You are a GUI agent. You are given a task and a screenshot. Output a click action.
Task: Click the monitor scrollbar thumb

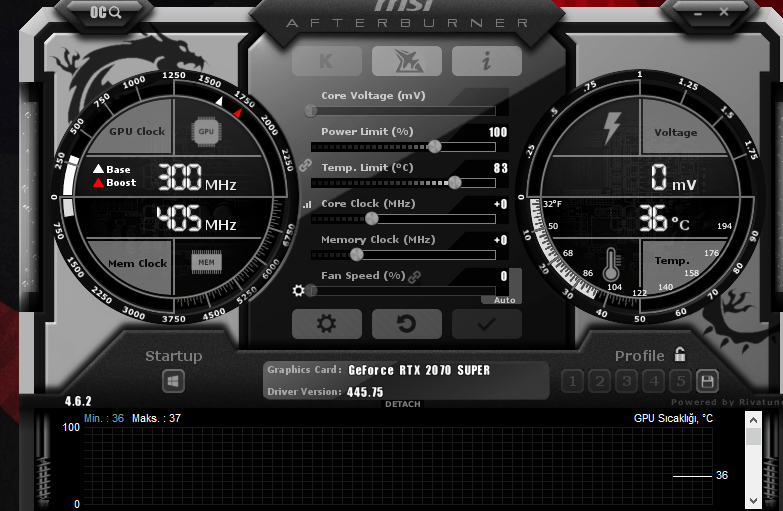[753, 436]
